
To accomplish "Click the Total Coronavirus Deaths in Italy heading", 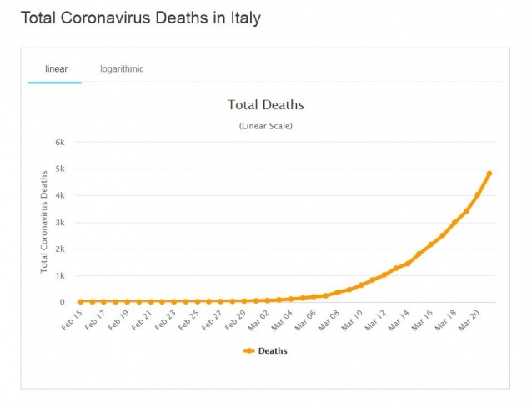I will pos(140,18).
